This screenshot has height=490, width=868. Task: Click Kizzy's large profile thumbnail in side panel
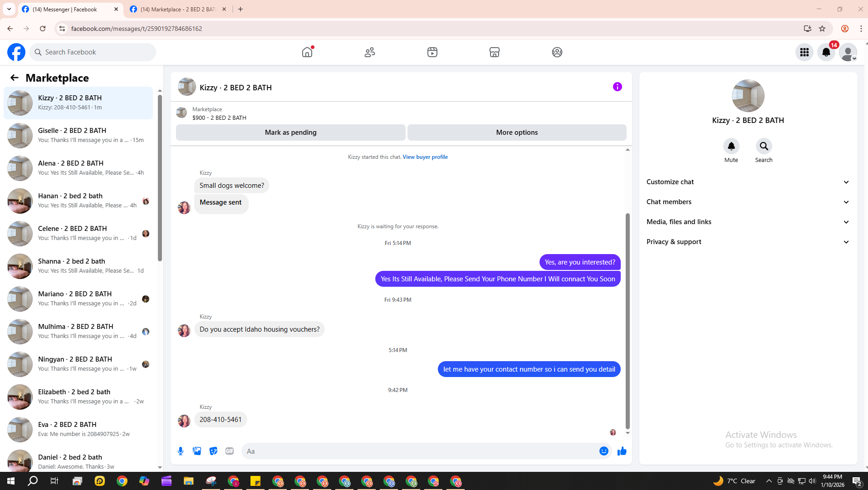click(748, 96)
